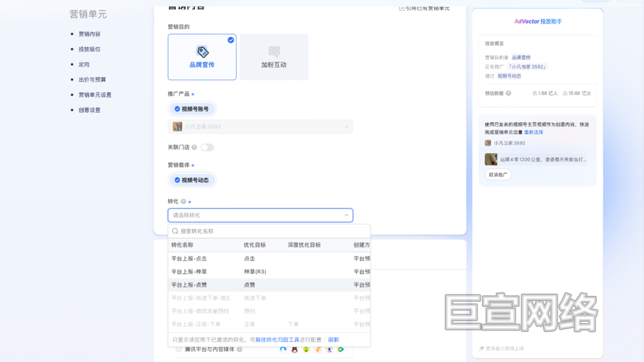644x362 pixels.
Task: Click the people icon beside 1.88 亿人
Action: [535, 93]
